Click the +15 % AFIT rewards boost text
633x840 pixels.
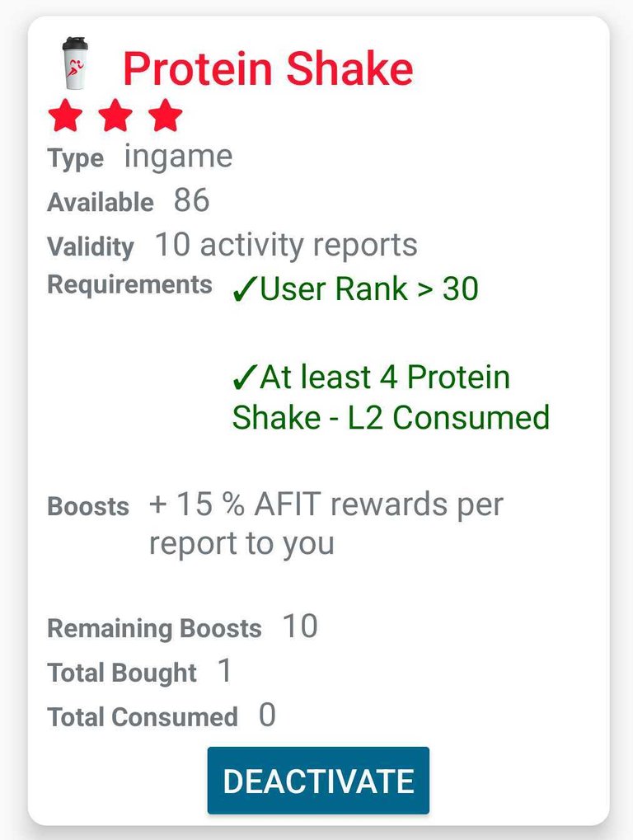(x=326, y=523)
